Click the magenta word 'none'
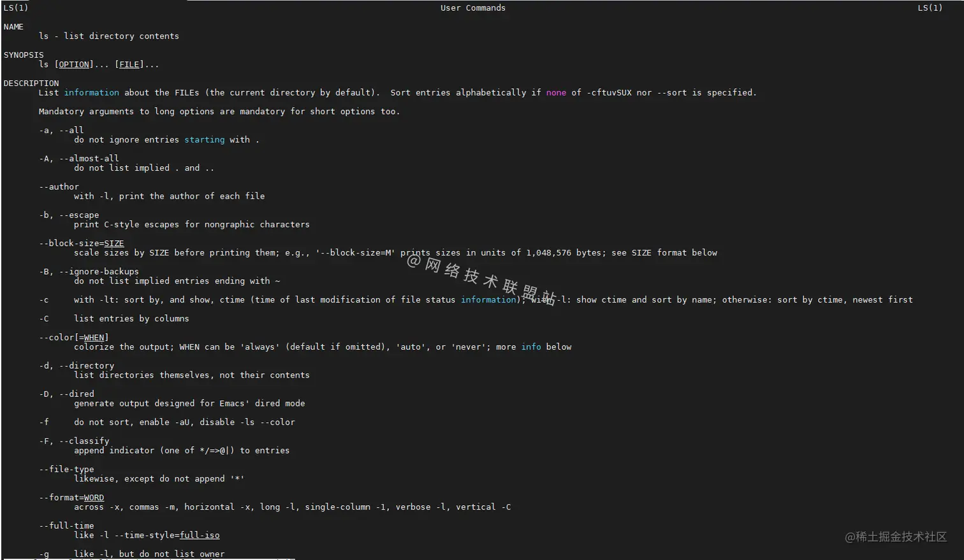Viewport: 964px width, 560px height. point(556,92)
